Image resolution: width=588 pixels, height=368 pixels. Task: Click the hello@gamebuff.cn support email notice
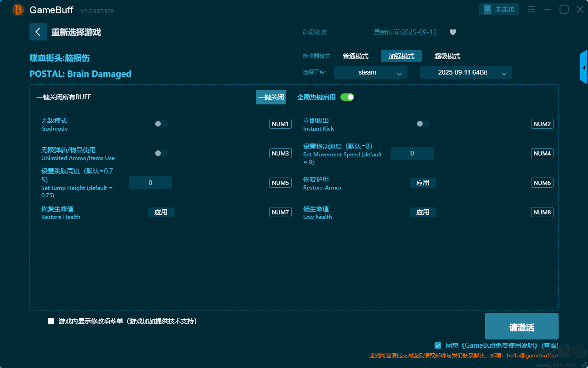tap(464, 356)
